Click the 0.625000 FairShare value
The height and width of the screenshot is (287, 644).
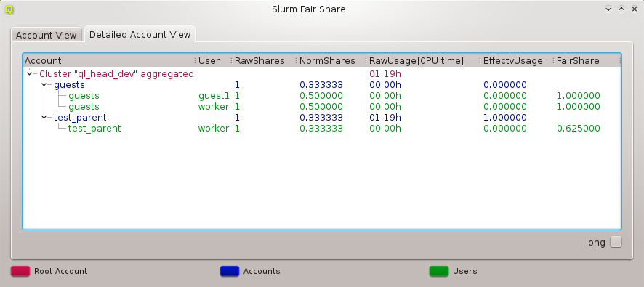[x=579, y=129]
